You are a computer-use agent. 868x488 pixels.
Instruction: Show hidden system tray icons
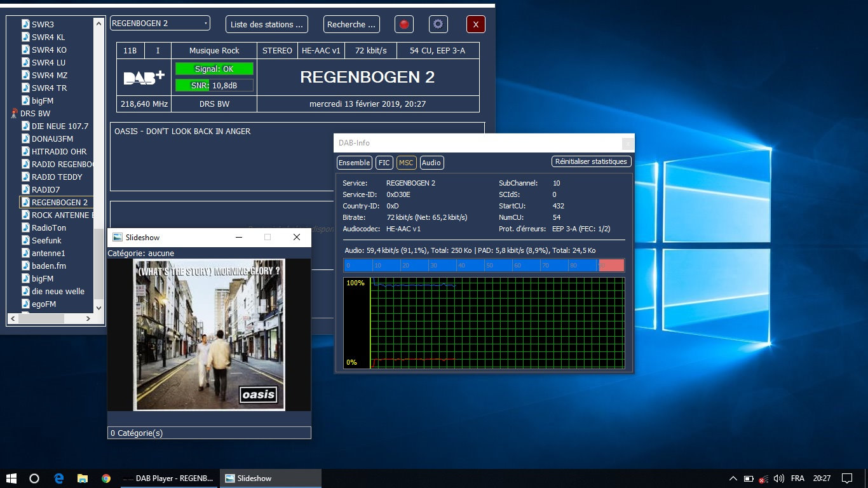733,478
